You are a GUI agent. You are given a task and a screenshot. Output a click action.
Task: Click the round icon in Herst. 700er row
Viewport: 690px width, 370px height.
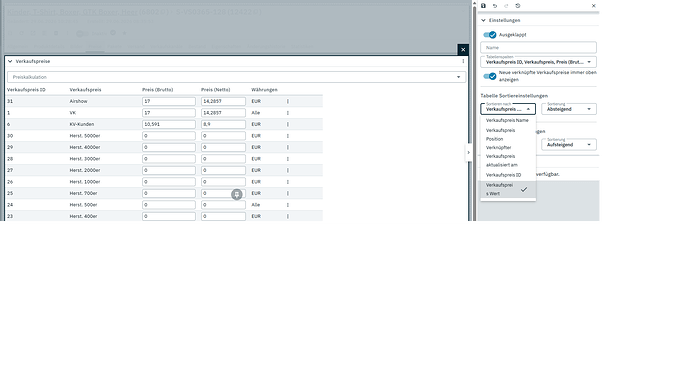(237, 194)
